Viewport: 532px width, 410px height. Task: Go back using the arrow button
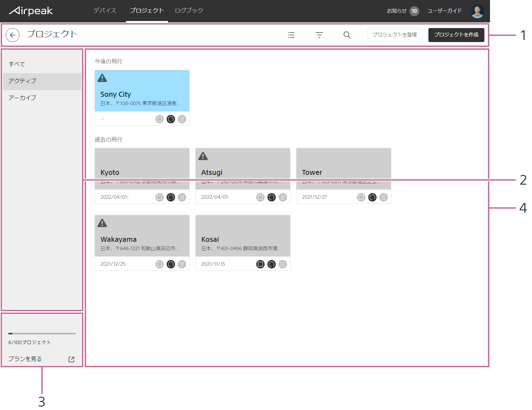(x=13, y=35)
